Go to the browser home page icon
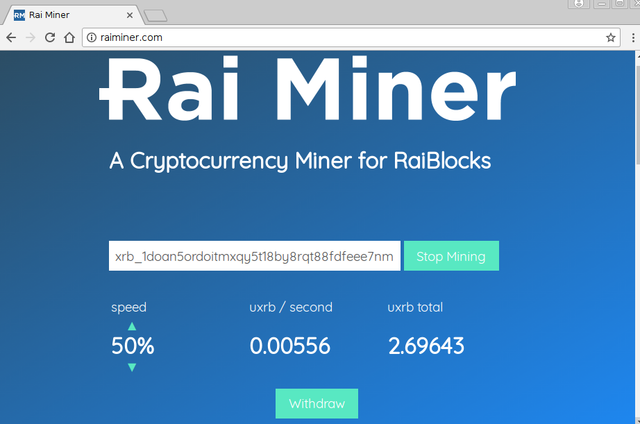The height and width of the screenshot is (424, 640). (x=69, y=38)
